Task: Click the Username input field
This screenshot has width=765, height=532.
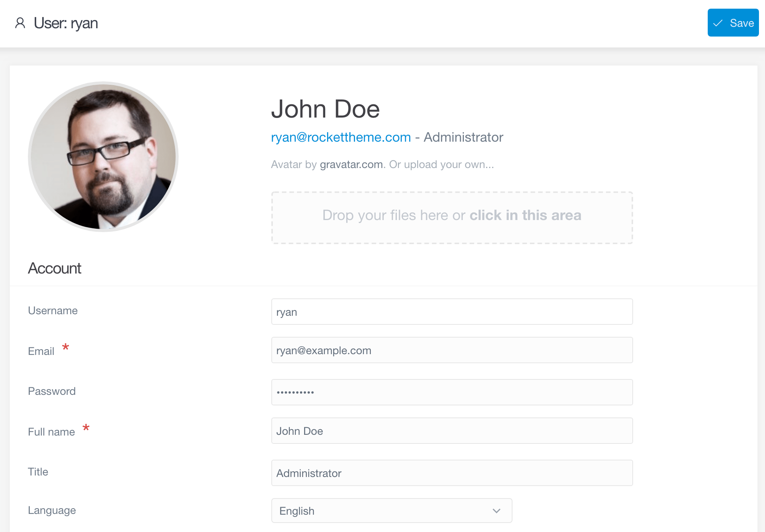Action: pyautogui.click(x=452, y=312)
